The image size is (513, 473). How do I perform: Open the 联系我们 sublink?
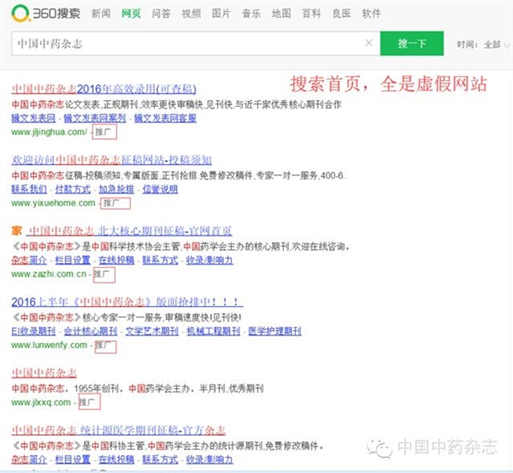(x=29, y=189)
